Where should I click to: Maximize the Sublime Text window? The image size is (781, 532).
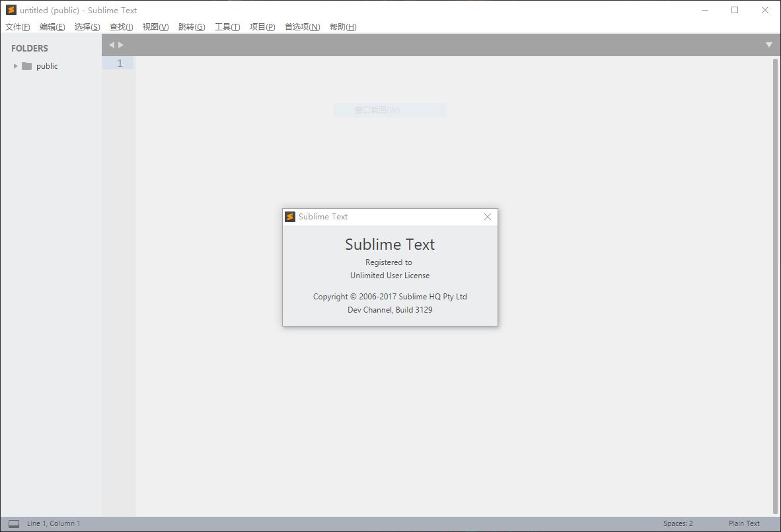click(734, 10)
